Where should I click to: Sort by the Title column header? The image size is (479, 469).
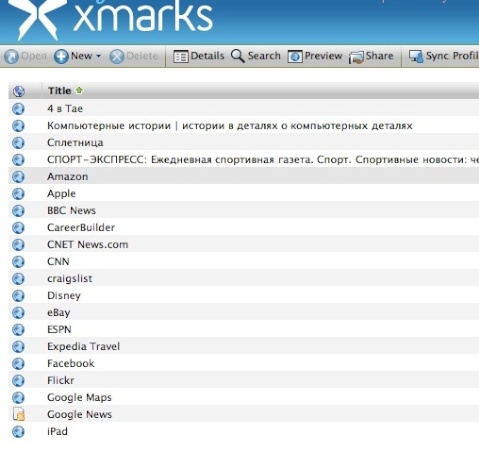pos(59,91)
